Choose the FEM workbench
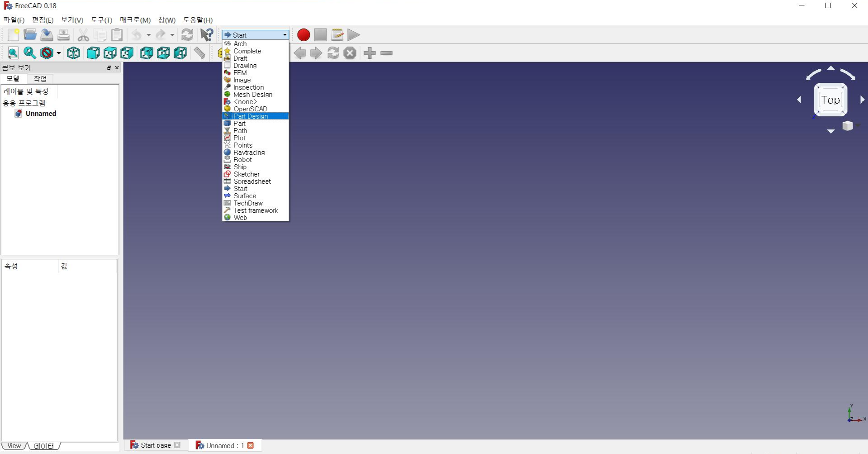868x454 pixels. [x=256, y=73]
